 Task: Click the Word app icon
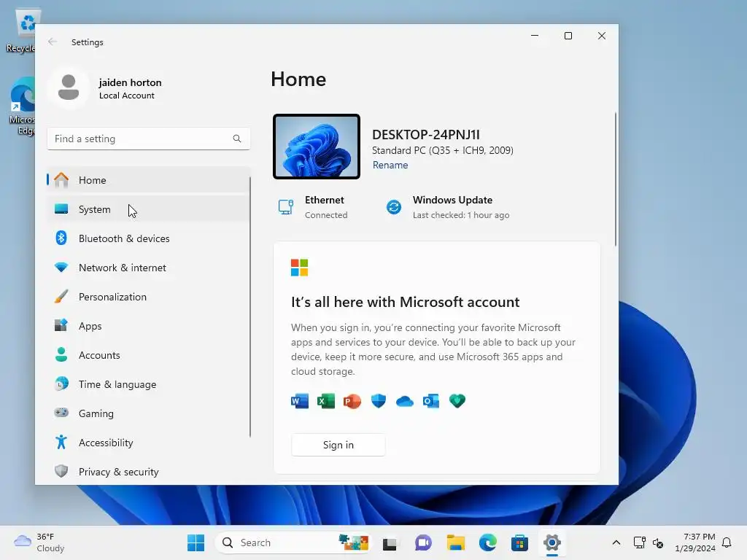(x=300, y=402)
